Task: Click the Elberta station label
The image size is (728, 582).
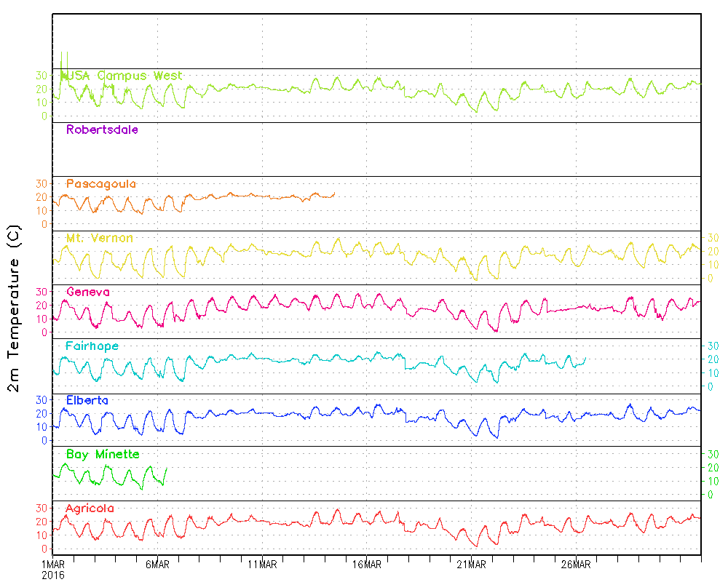Action: click(87, 400)
